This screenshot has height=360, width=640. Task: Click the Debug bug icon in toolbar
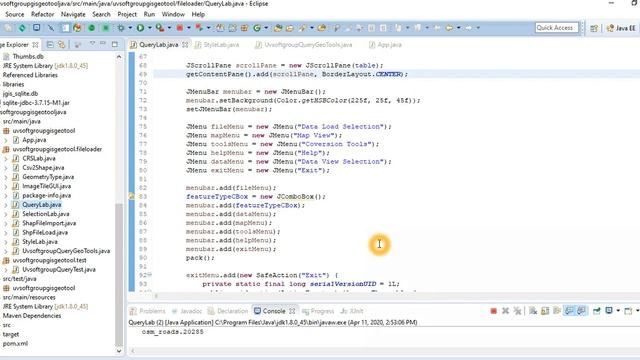[121, 28]
